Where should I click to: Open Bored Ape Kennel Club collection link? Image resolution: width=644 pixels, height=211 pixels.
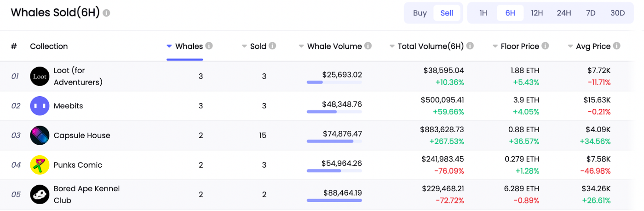86,194
